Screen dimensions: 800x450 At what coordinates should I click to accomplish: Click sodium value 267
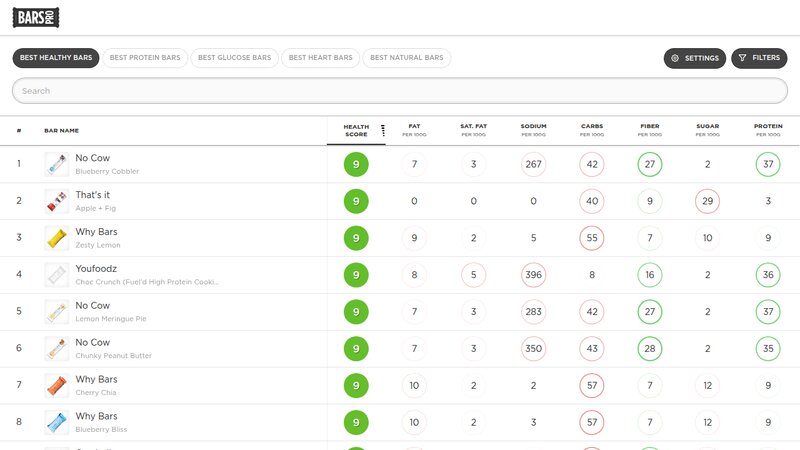click(x=534, y=164)
